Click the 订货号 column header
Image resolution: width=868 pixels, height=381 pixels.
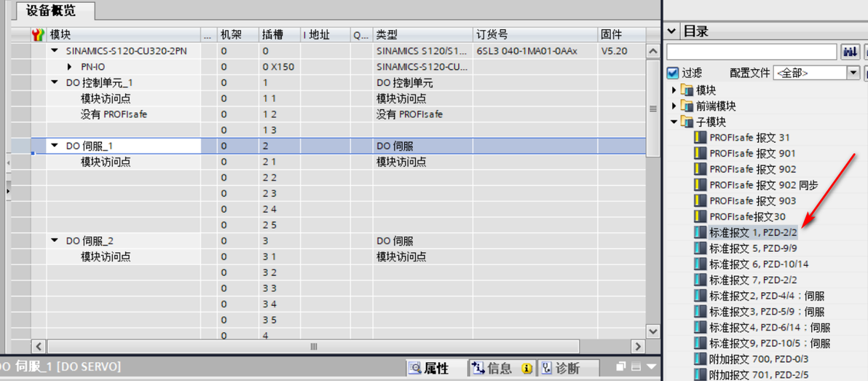pos(535,35)
